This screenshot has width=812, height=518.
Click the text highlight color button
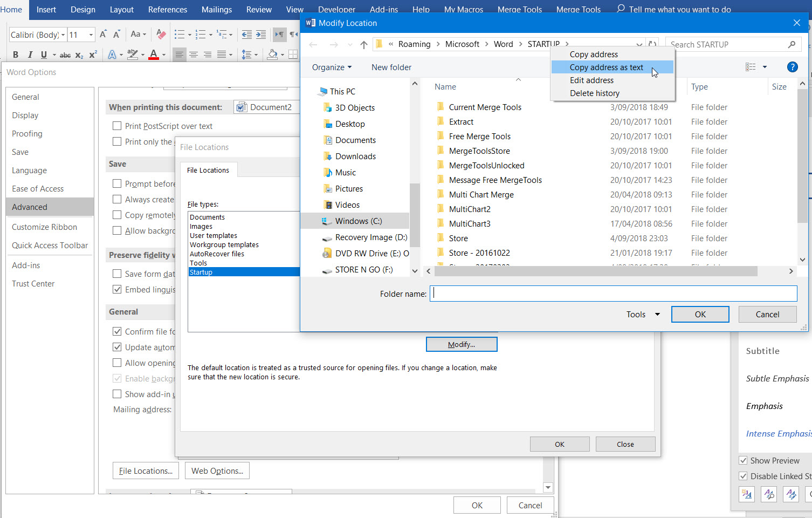point(133,54)
